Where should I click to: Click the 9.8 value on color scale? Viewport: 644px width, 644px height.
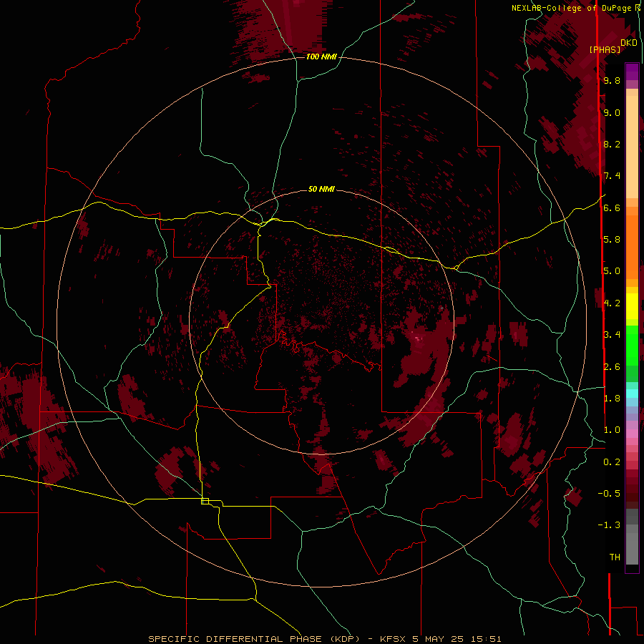tap(612, 80)
